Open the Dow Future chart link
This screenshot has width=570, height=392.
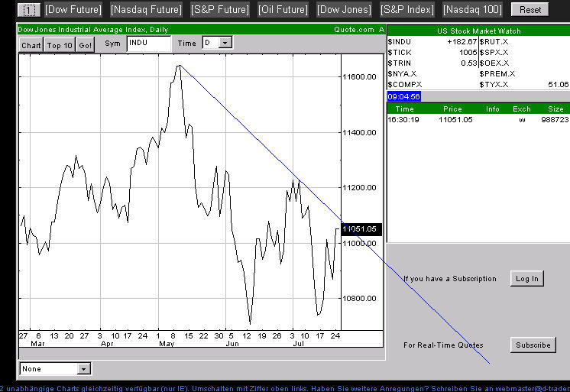(x=74, y=10)
